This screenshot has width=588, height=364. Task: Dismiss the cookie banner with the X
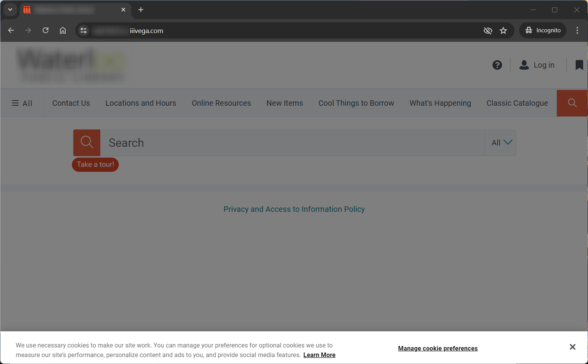[x=572, y=347]
